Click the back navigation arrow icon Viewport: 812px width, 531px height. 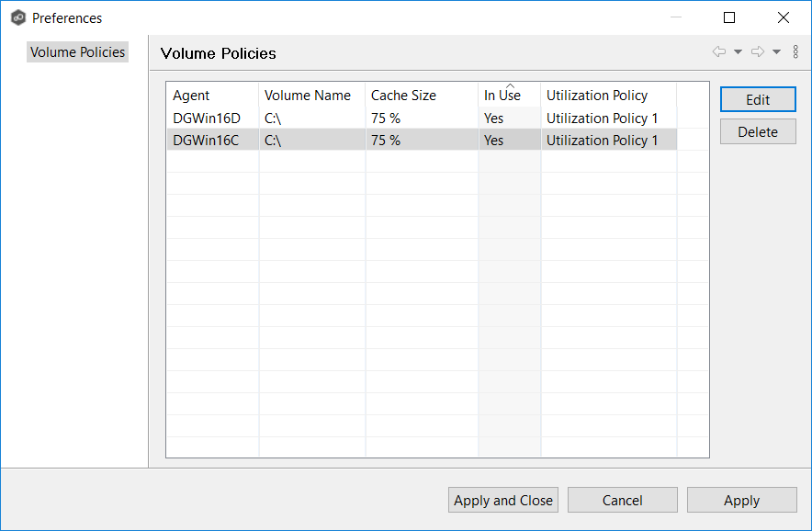click(x=719, y=52)
